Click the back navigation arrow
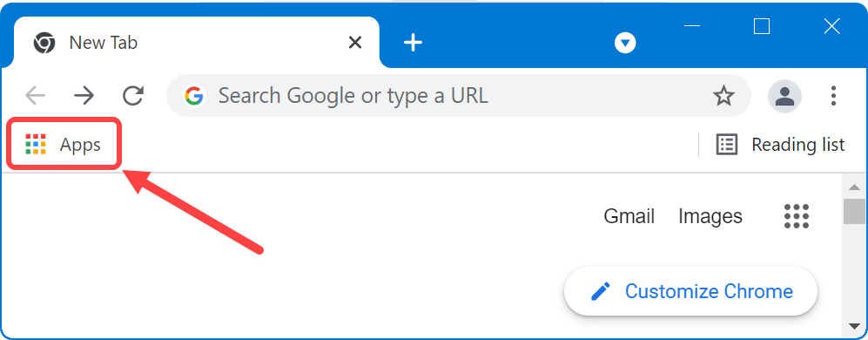Screen dimensions: 868x340 (36, 96)
